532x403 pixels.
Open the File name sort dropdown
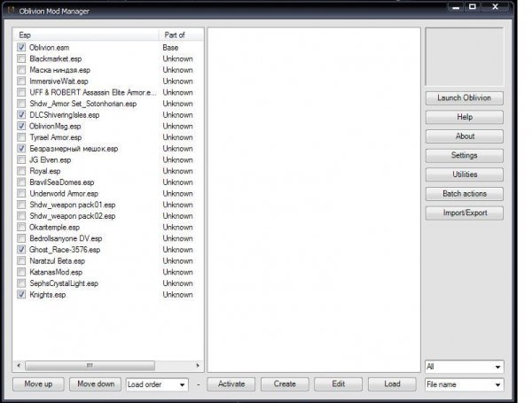pyautogui.click(x=464, y=384)
